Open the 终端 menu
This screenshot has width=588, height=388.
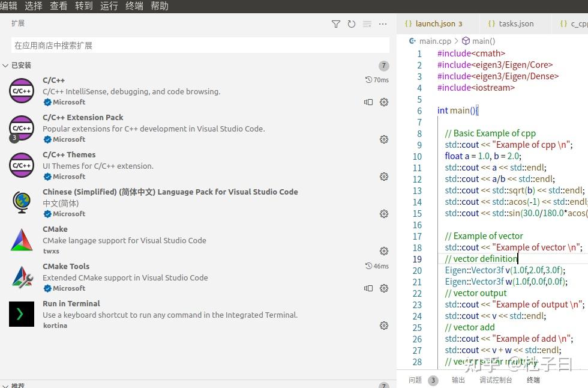(134, 6)
